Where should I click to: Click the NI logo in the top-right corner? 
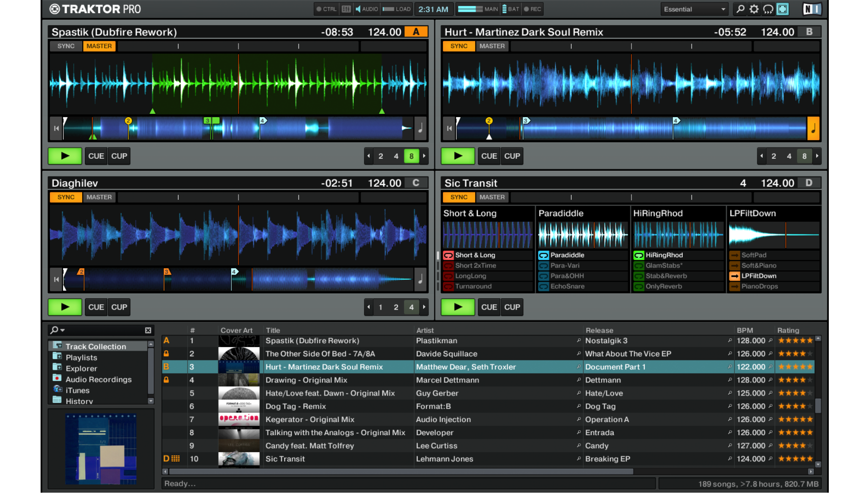[x=812, y=9]
